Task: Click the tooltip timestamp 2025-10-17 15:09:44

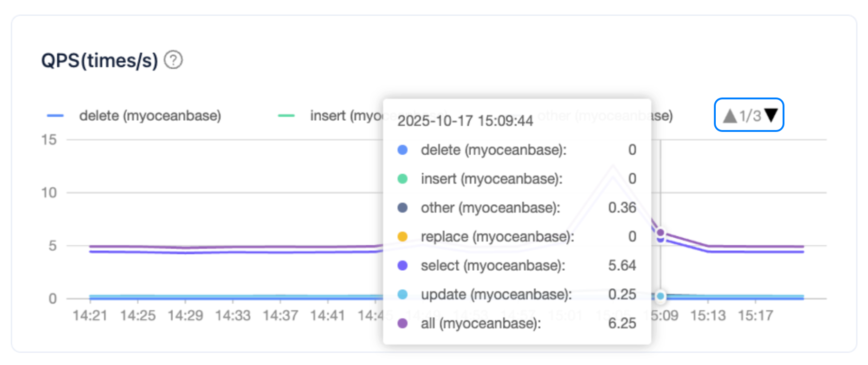Action: pos(465,121)
